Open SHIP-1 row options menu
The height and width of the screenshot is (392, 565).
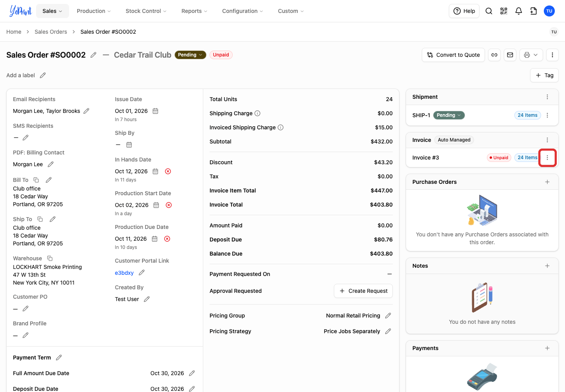click(x=547, y=115)
